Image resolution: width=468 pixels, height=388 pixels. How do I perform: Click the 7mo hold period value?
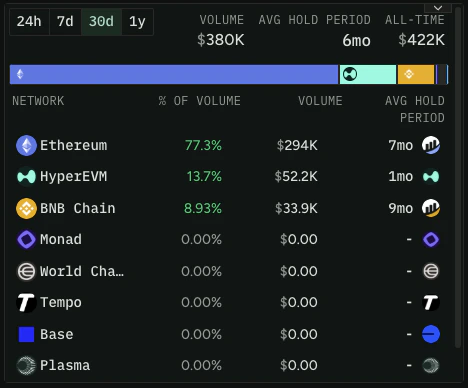401,146
